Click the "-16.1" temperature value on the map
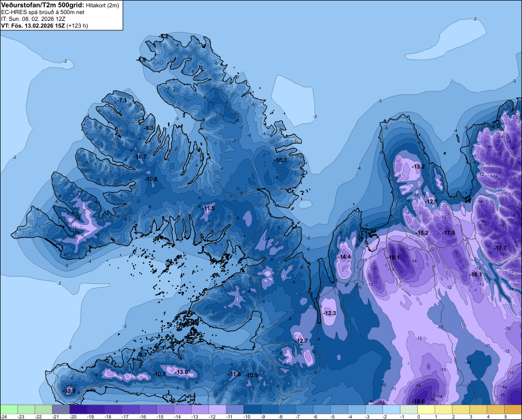522x420 pixels. 476,274
